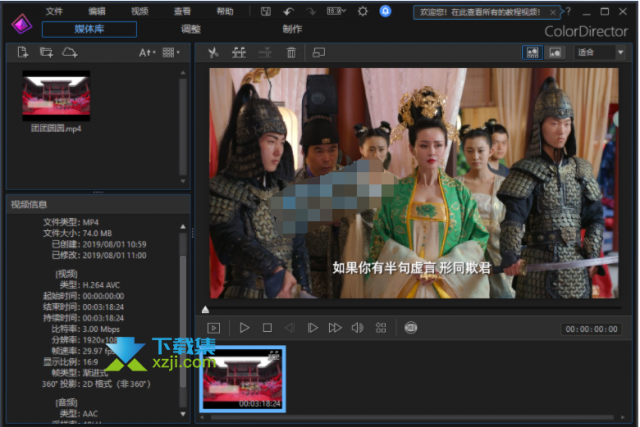Screen dimensions: 640x427
Task: Switch to the 调整 tab
Action: 191,29
